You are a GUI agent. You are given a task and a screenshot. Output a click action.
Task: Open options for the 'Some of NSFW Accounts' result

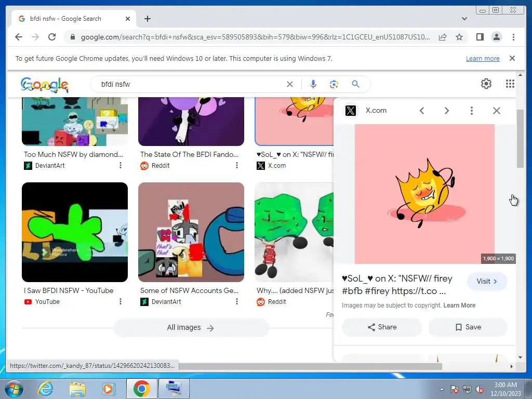[236, 301]
